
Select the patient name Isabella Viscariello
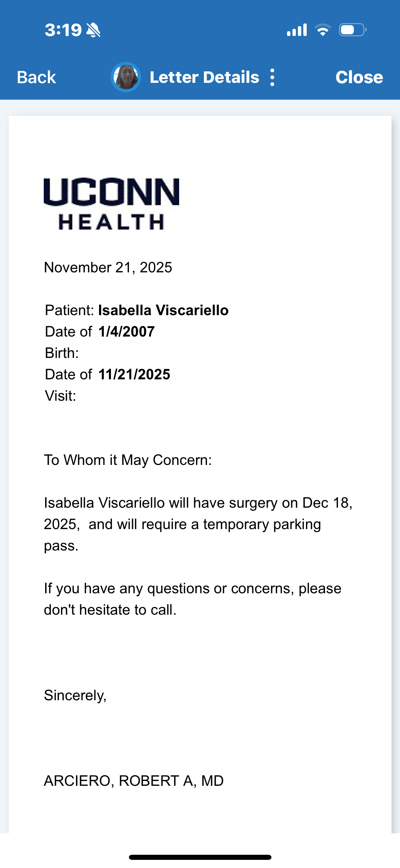point(163,310)
